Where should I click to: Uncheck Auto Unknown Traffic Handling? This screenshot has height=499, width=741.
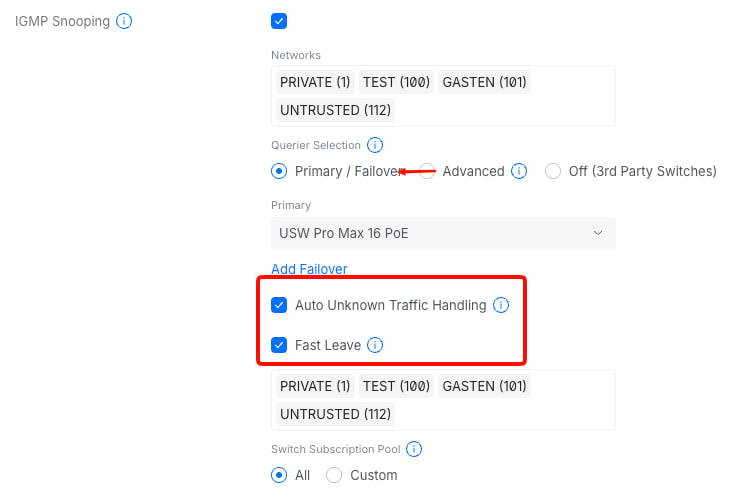[279, 305]
